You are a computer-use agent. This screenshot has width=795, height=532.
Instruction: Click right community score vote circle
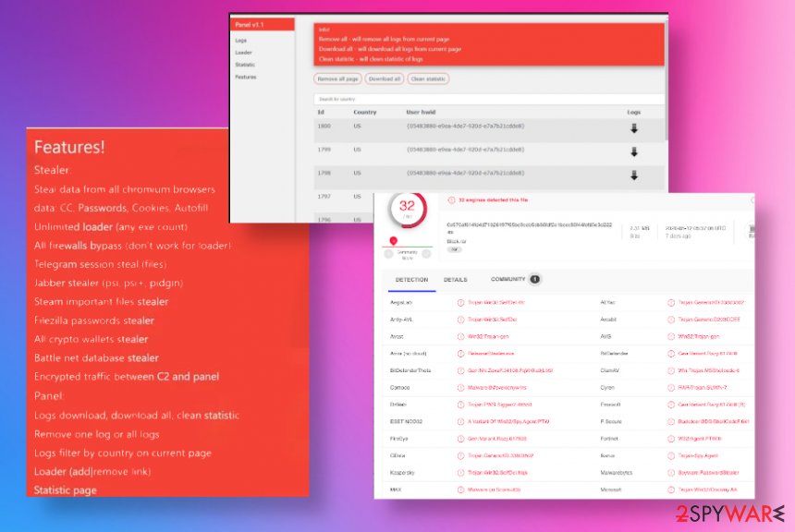(426, 254)
